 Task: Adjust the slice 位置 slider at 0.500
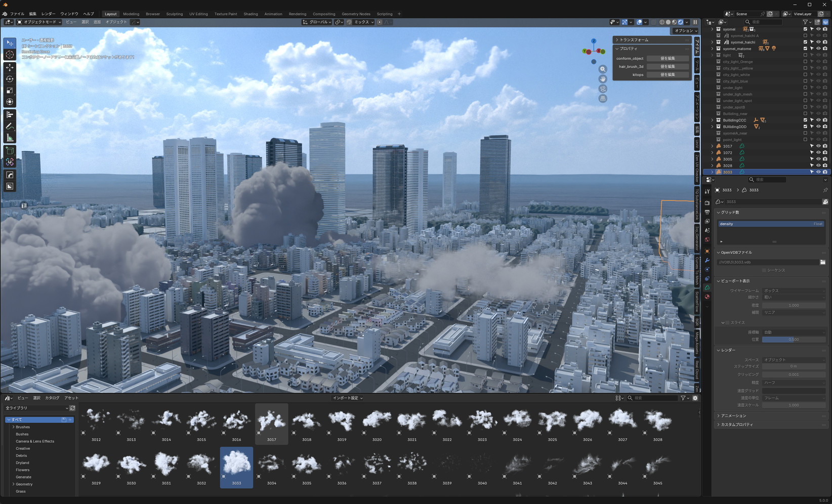pyautogui.click(x=793, y=340)
